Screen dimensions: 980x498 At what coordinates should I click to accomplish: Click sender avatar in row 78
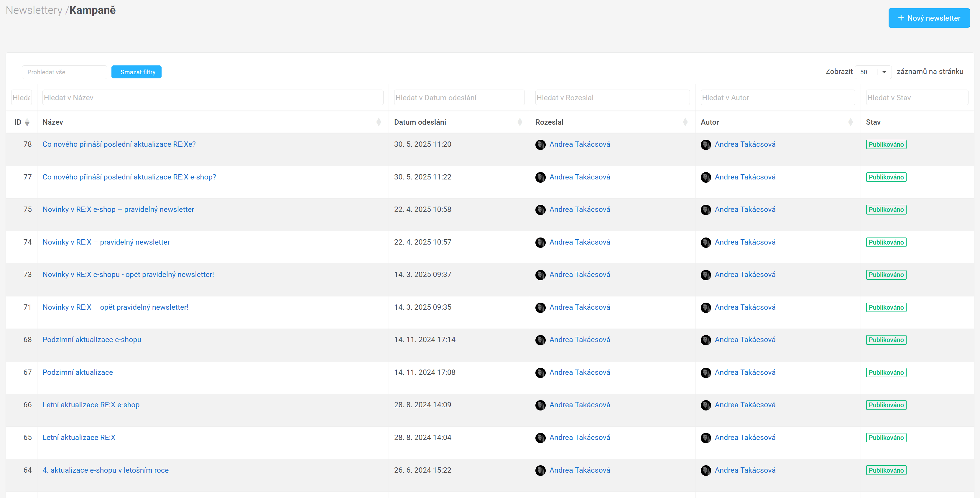coord(540,145)
